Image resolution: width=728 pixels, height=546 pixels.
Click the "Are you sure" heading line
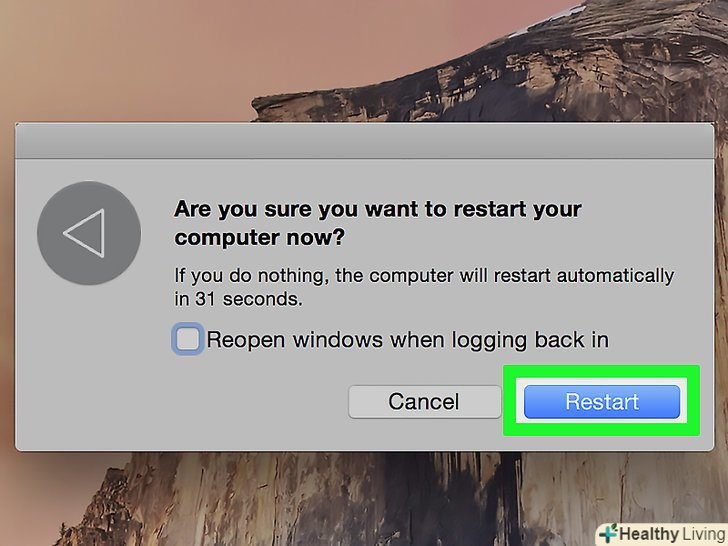377,210
